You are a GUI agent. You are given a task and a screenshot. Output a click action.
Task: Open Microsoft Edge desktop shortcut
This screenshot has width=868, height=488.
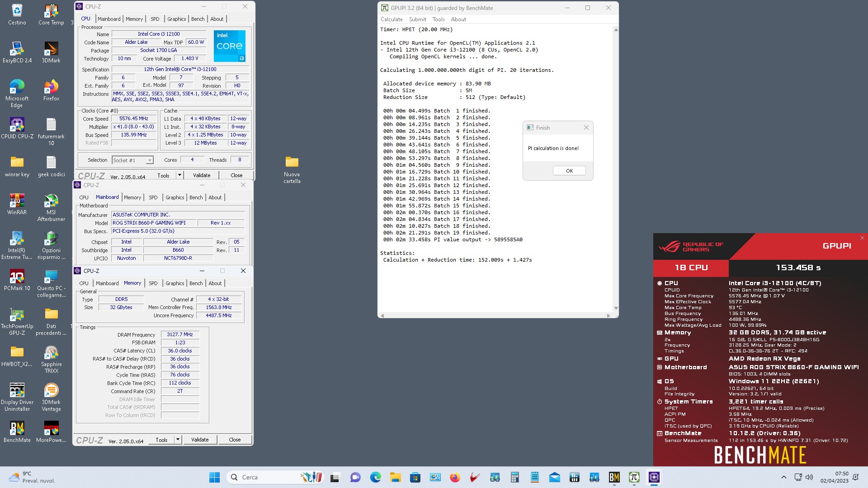tap(17, 93)
